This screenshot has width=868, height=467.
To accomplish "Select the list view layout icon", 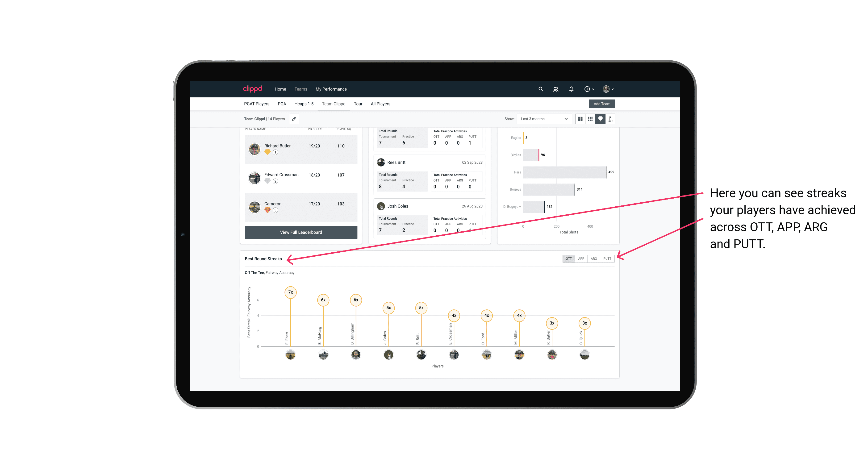I will [x=590, y=119].
